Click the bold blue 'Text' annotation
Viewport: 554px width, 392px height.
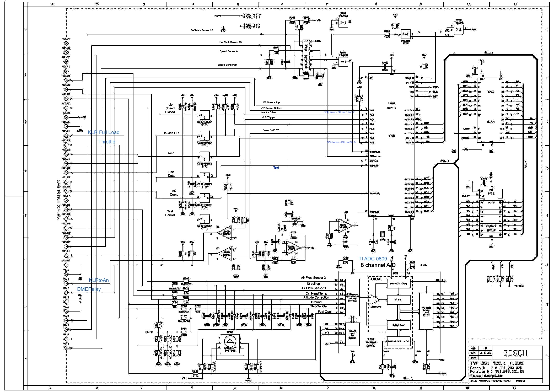276,168
